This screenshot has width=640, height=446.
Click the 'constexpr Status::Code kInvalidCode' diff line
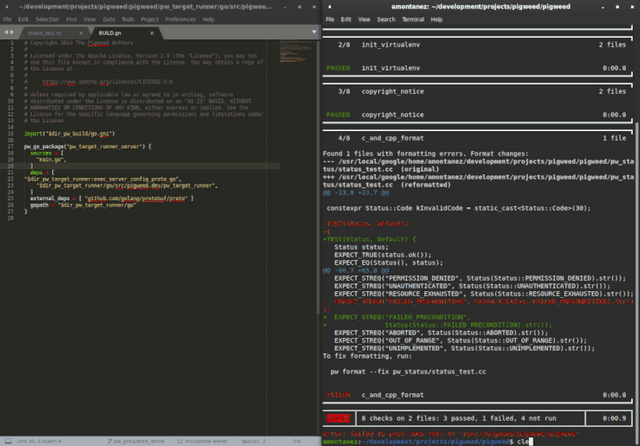458,208
